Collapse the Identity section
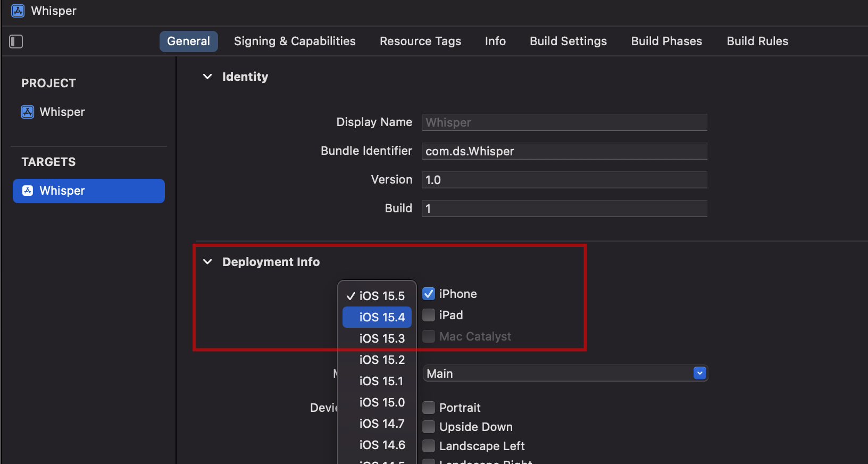The image size is (868, 464). pyautogui.click(x=207, y=77)
